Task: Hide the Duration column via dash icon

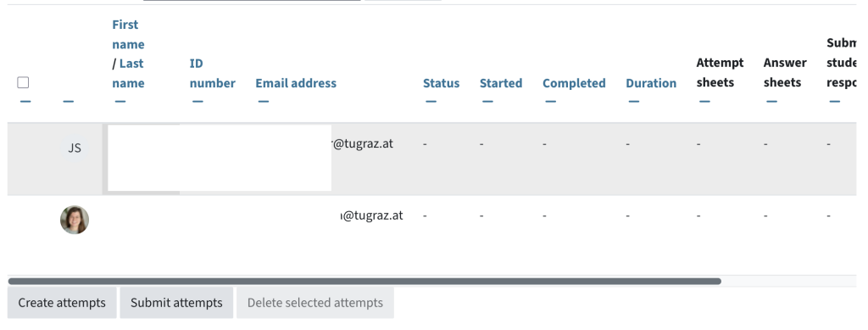Action: coord(634,101)
